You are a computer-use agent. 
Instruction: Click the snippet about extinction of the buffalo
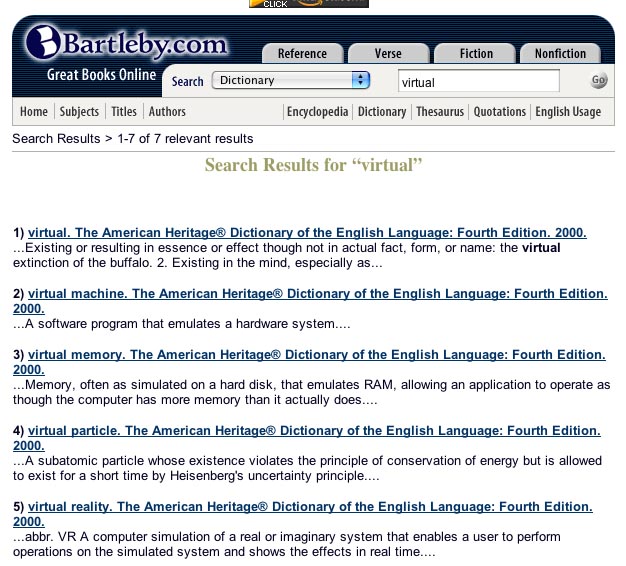[287, 255]
